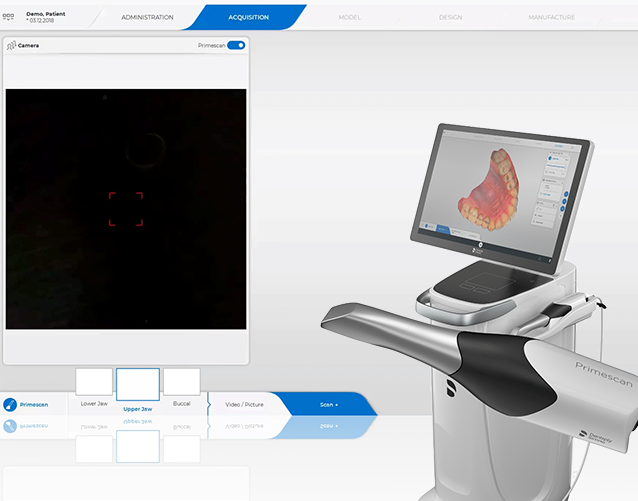Expand the chevron before Video / Picture
The height and width of the screenshot is (501, 638).
(209, 405)
